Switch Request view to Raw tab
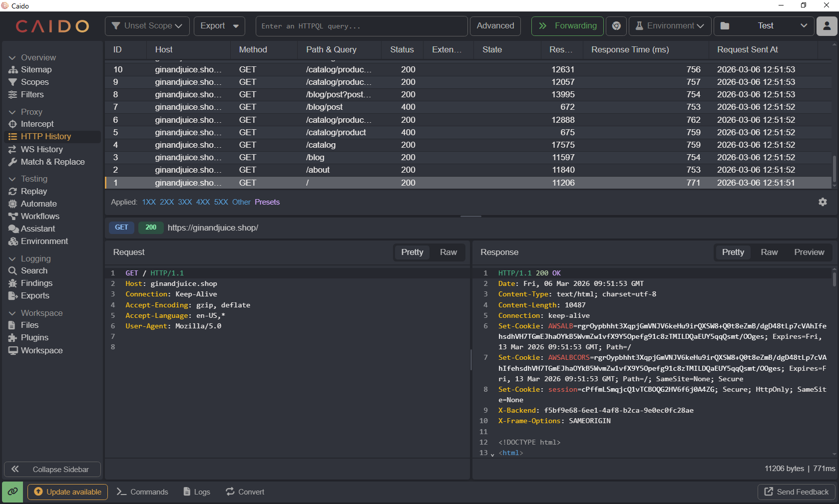839x504 pixels. [x=448, y=252]
